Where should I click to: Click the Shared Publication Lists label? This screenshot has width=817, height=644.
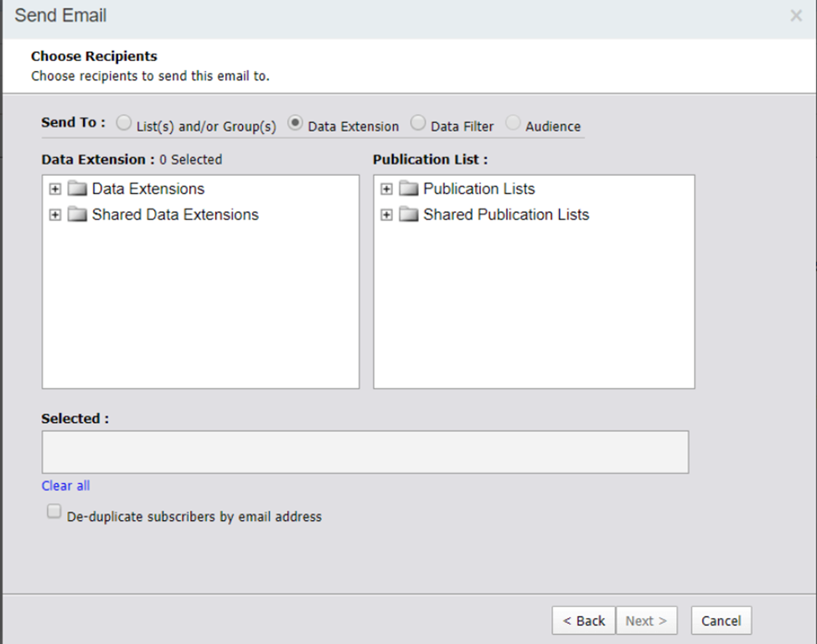[x=506, y=215]
